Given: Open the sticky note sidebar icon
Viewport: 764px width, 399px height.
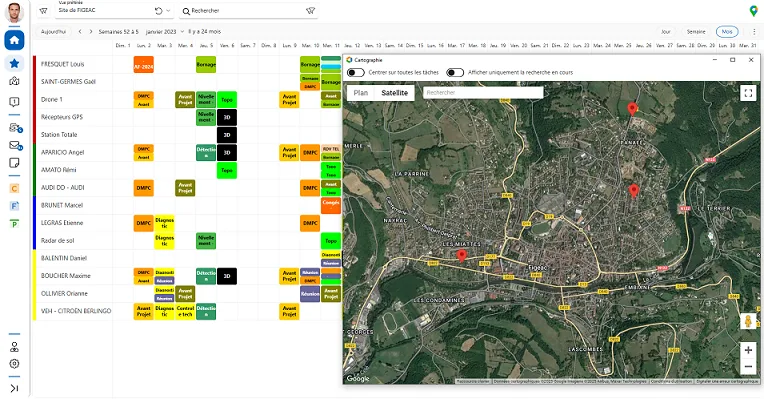Looking at the screenshot, I should click(x=14, y=163).
